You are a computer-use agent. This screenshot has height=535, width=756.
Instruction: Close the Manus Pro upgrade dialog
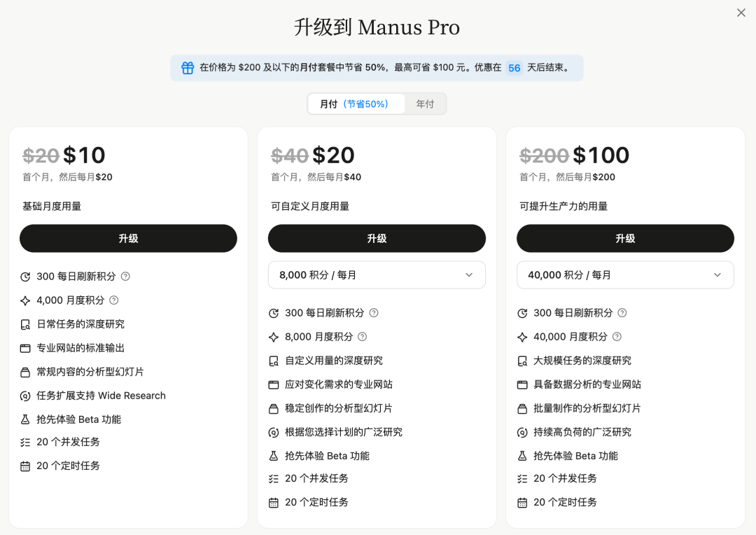741,13
